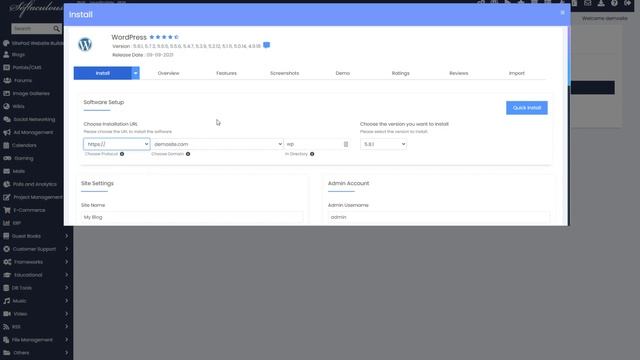Screen dimensions: 640x360
Task: Open Frameworks gears icon
Action: pyautogui.click(x=7, y=262)
